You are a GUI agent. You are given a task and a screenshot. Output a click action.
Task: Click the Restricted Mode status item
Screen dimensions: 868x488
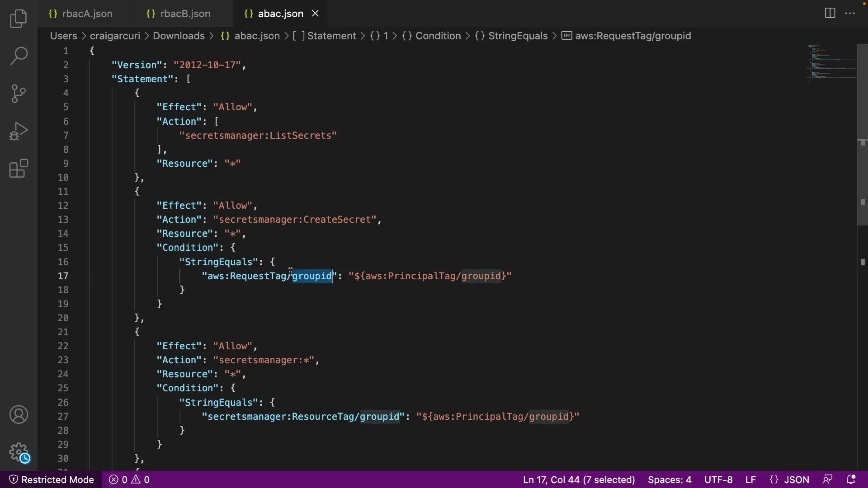click(52, 479)
